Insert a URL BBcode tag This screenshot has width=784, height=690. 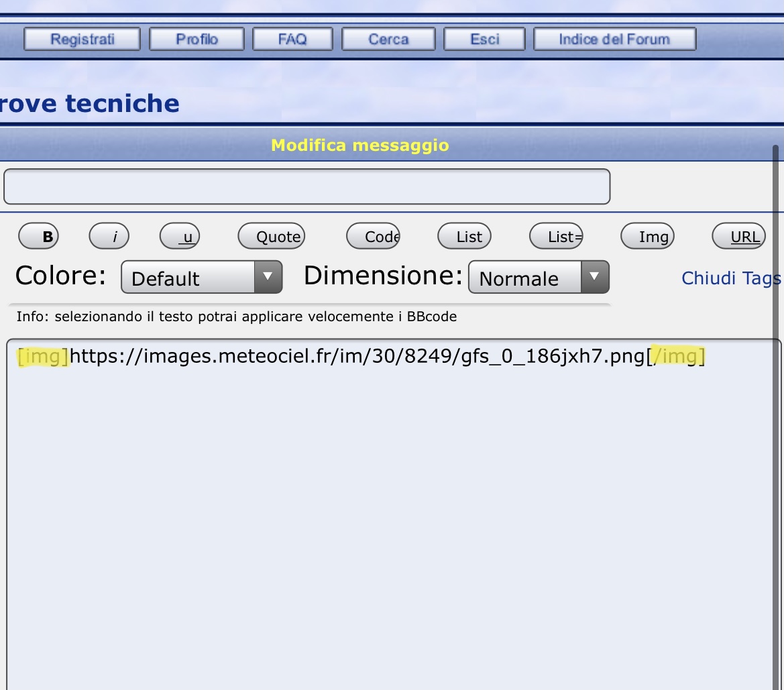(738, 236)
